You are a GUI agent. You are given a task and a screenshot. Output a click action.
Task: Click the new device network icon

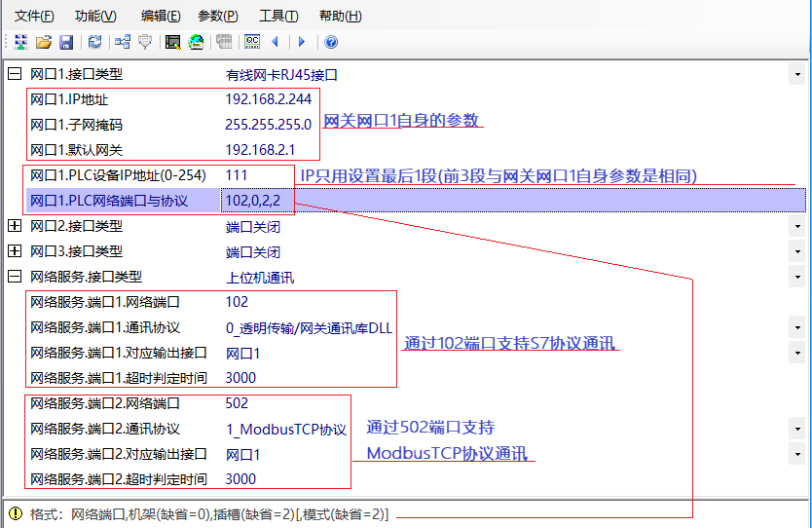(x=20, y=42)
